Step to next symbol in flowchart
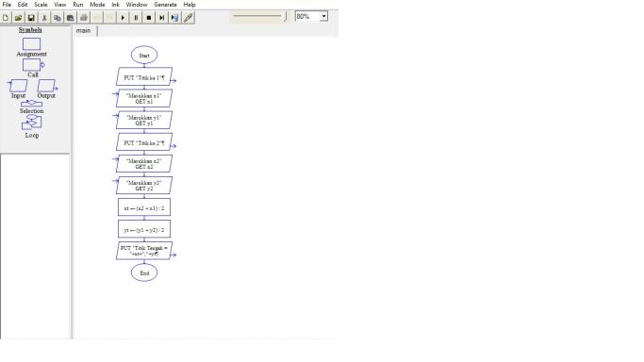Screen dimensions: 644x362 click(162, 18)
